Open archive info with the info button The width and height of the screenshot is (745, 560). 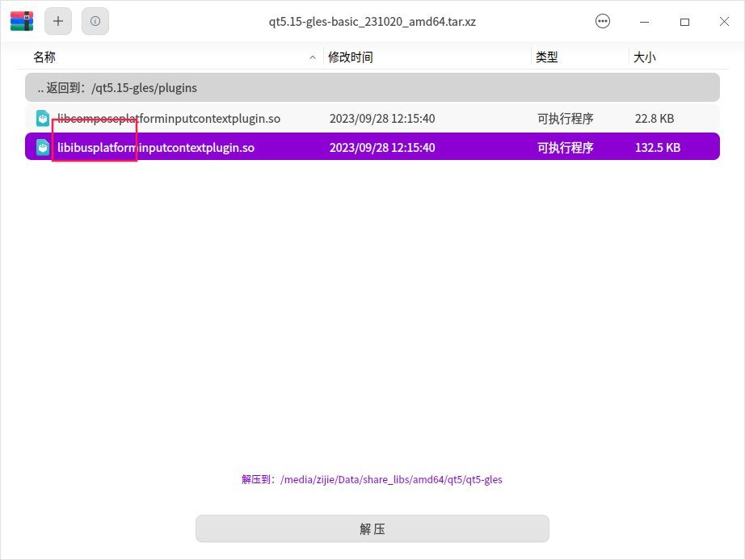(x=95, y=21)
